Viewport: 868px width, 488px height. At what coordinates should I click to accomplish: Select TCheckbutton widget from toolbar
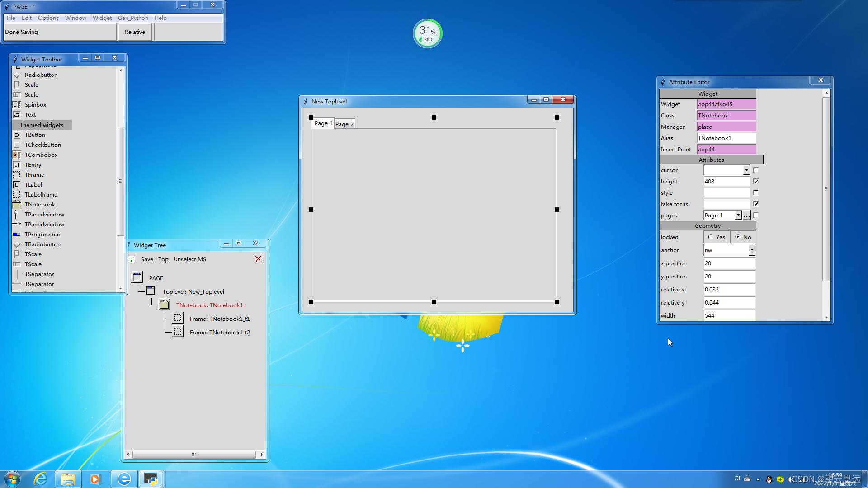pyautogui.click(x=42, y=144)
